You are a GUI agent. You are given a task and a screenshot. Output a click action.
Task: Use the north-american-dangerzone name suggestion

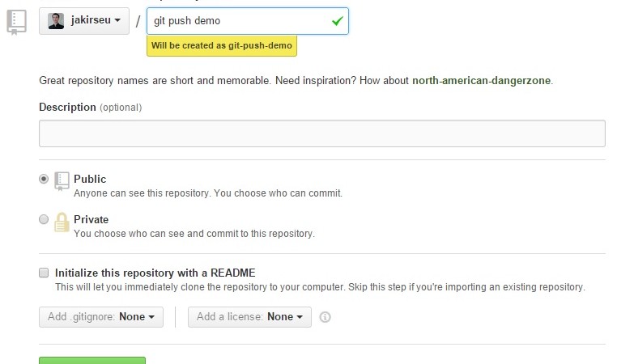(481, 81)
